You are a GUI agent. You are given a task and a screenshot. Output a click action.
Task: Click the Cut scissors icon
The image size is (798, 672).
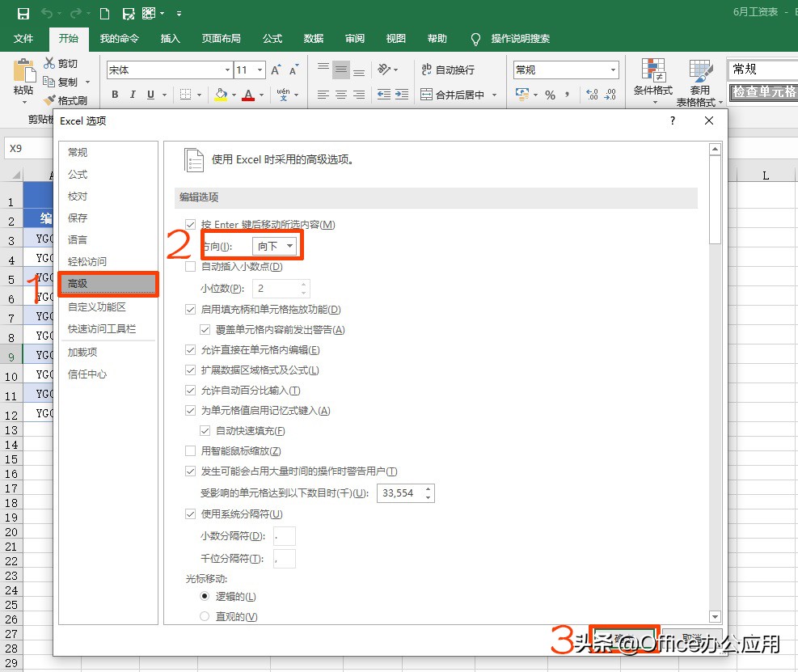coord(49,63)
